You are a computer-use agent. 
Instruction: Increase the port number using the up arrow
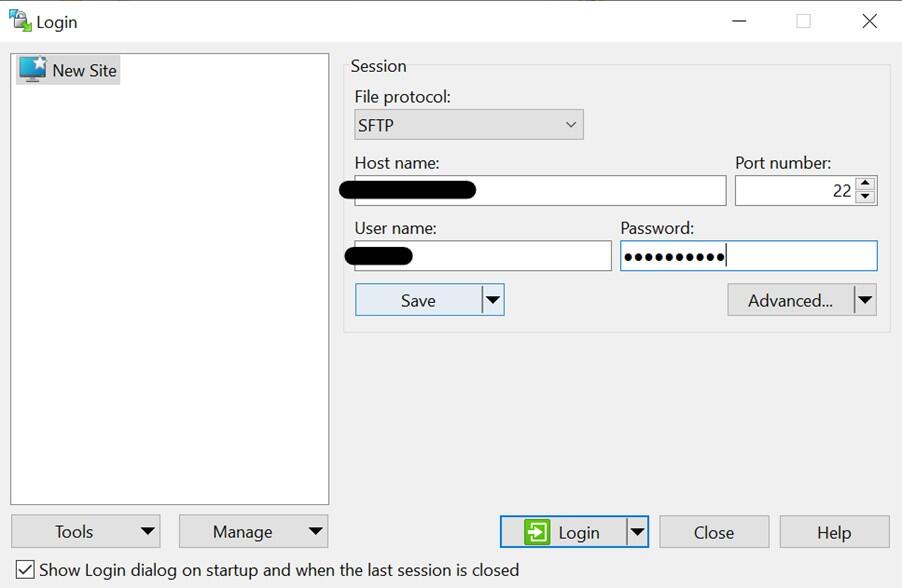coord(865,184)
